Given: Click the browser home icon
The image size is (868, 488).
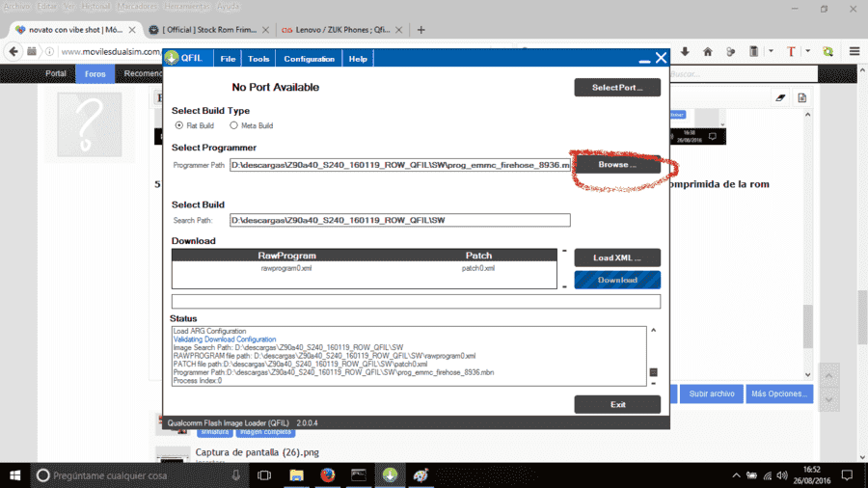Looking at the screenshot, I should pyautogui.click(x=708, y=51).
